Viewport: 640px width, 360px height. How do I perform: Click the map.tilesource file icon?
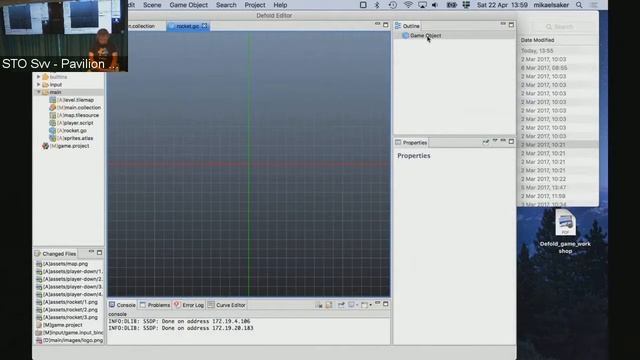[53, 116]
